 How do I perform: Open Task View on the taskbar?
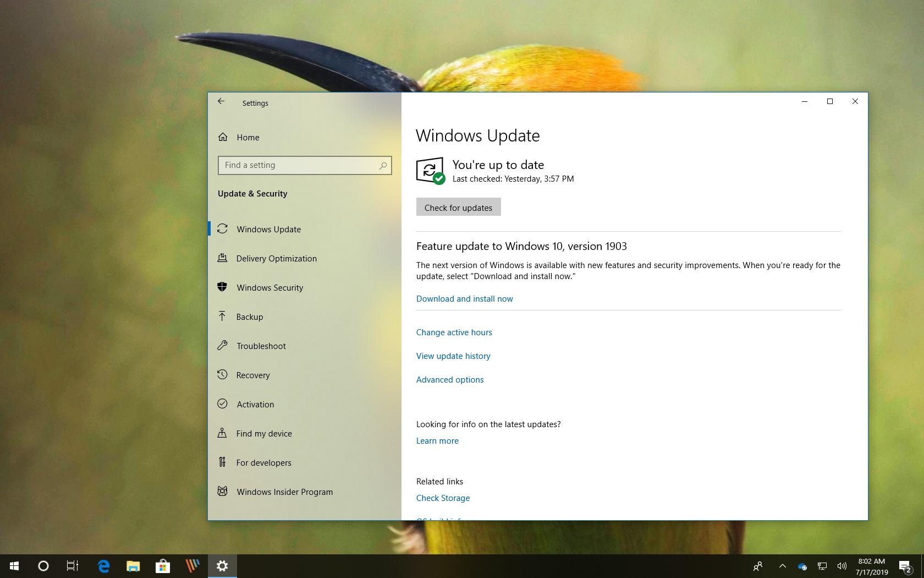(x=73, y=566)
